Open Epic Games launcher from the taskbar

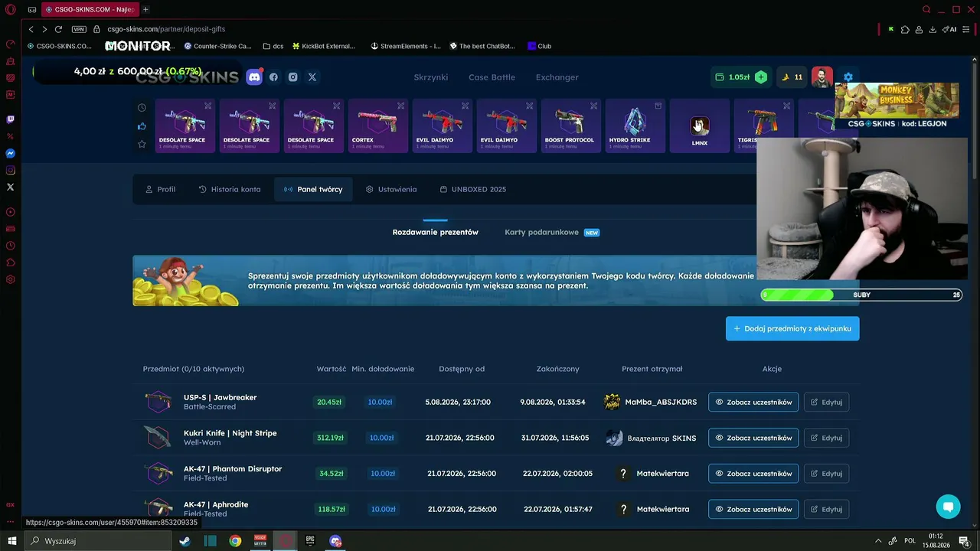(x=310, y=541)
